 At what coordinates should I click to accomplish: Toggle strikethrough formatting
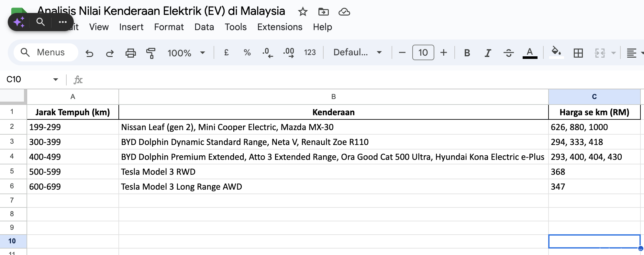[508, 53]
